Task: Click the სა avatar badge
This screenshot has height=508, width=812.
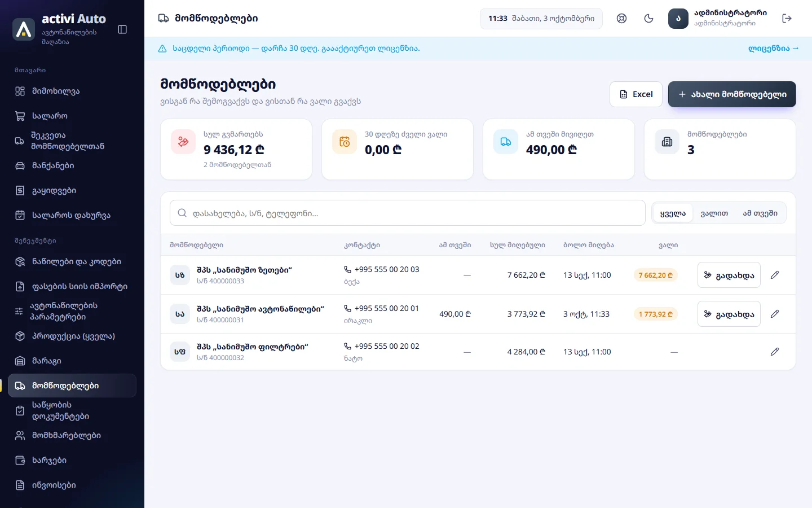Action: tap(180, 314)
